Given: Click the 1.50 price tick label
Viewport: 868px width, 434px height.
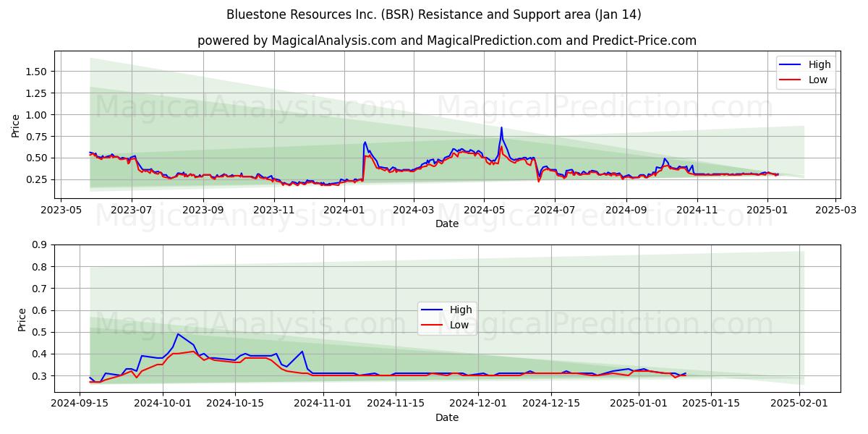Looking at the screenshot, I should [x=37, y=72].
